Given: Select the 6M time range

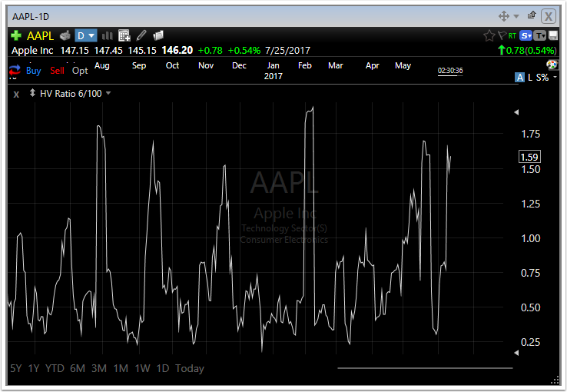Looking at the screenshot, I should click(x=78, y=368).
